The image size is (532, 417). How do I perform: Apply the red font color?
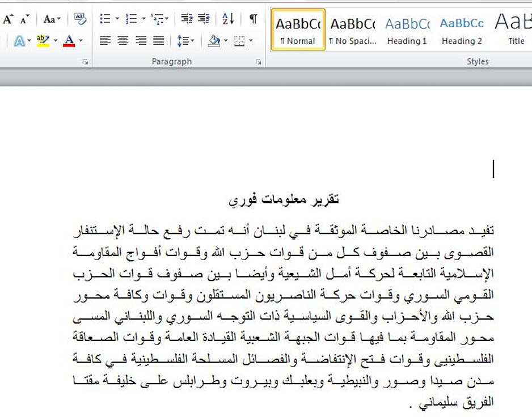pos(69,41)
